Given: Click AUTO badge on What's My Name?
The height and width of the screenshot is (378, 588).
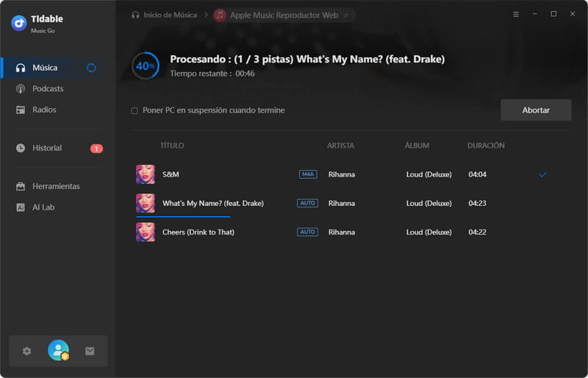Looking at the screenshot, I should click(x=307, y=203).
